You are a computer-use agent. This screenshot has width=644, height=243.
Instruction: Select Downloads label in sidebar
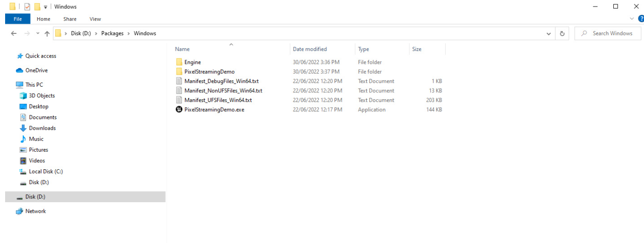pyautogui.click(x=42, y=128)
